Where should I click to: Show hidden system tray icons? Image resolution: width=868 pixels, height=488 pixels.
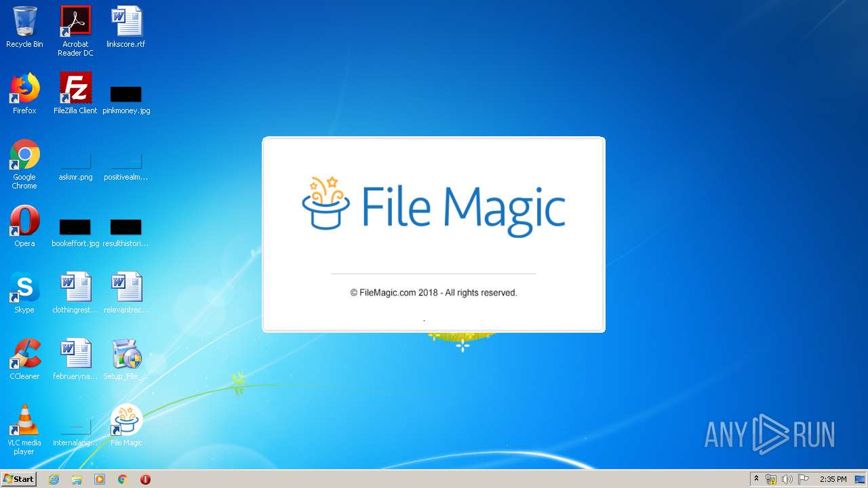pyautogui.click(x=756, y=479)
